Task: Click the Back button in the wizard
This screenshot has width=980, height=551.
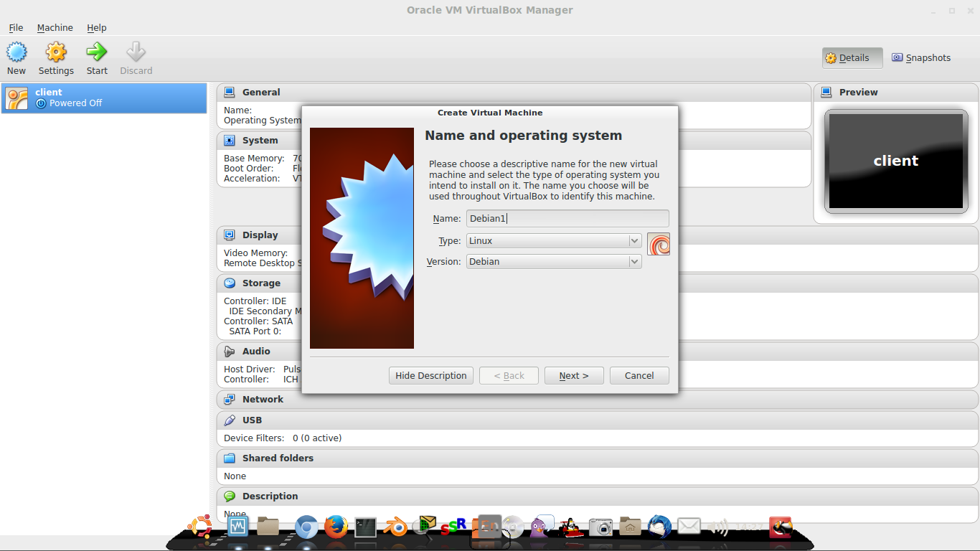Action: point(509,375)
